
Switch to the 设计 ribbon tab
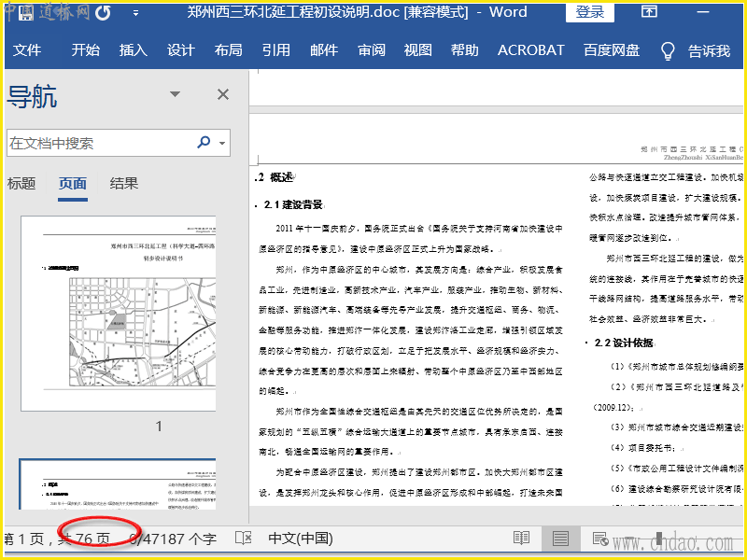180,50
